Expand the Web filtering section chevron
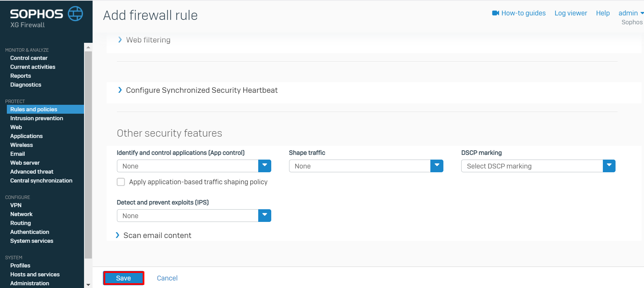The height and width of the screenshot is (288, 644). pyautogui.click(x=120, y=40)
